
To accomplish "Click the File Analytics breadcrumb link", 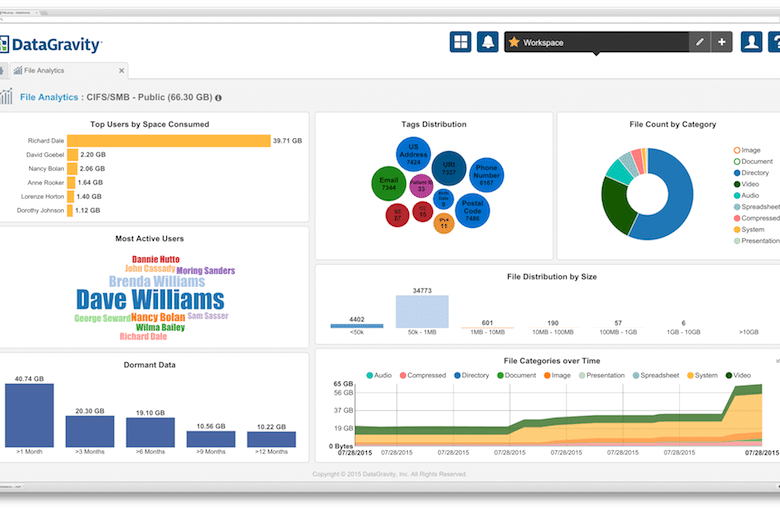I will click(49, 97).
